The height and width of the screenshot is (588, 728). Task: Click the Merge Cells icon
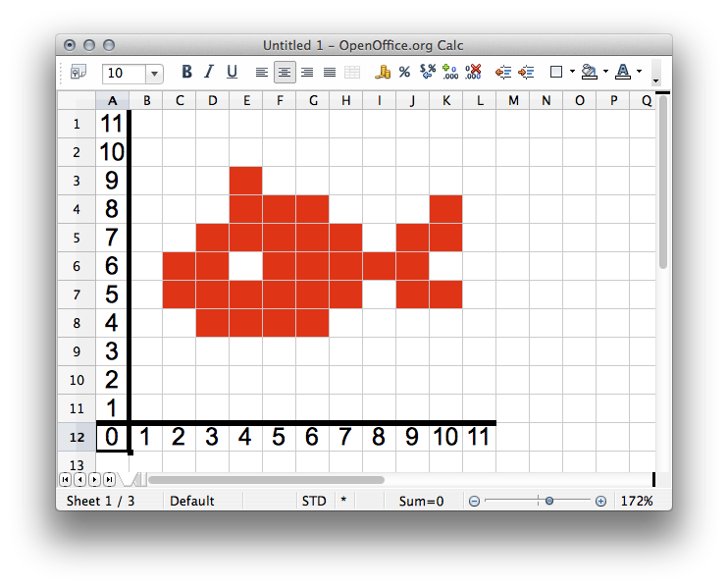tap(352, 73)
